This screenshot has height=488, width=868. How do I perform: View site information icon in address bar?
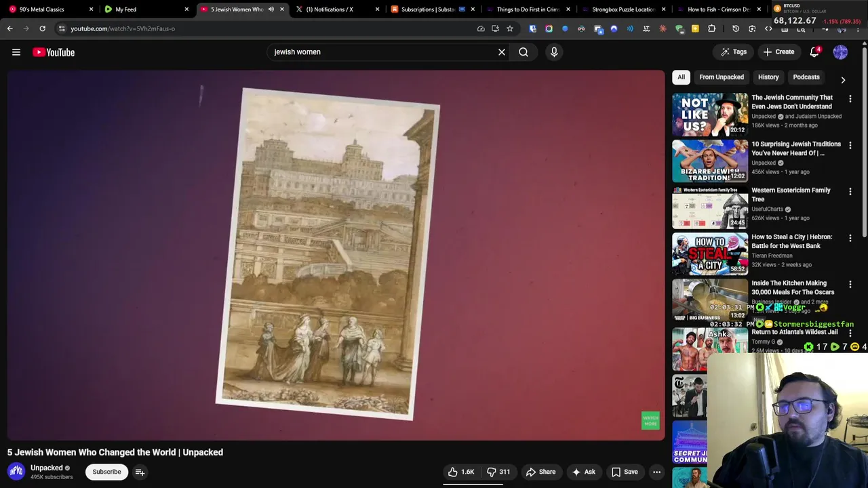click(62, 28)
